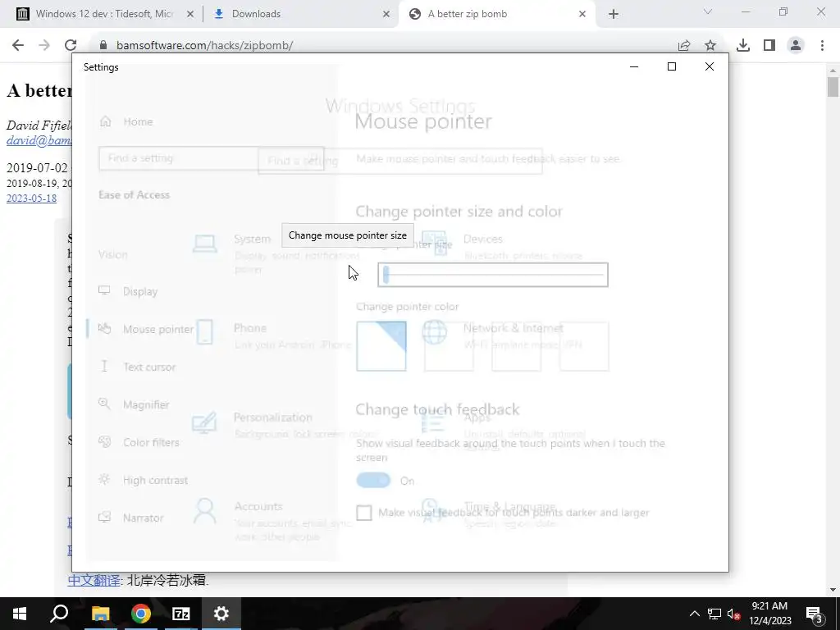Open the clock showing 9:21 AM
The width and height of the screenshot is (840, 630).
pos(769,614)
